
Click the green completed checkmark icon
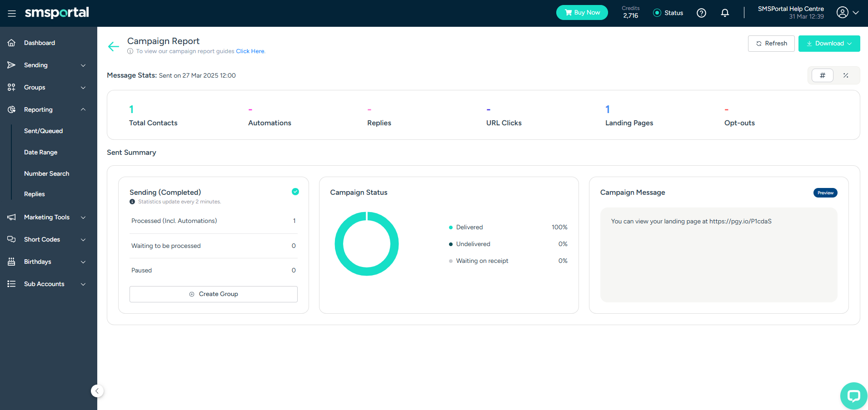(295, 192)
